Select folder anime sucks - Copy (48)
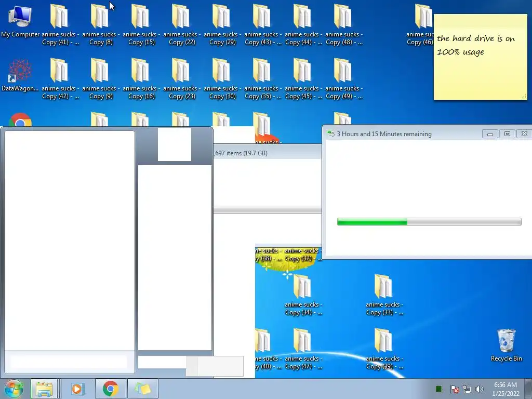532x399 pixels. click(x=344, y=24)
